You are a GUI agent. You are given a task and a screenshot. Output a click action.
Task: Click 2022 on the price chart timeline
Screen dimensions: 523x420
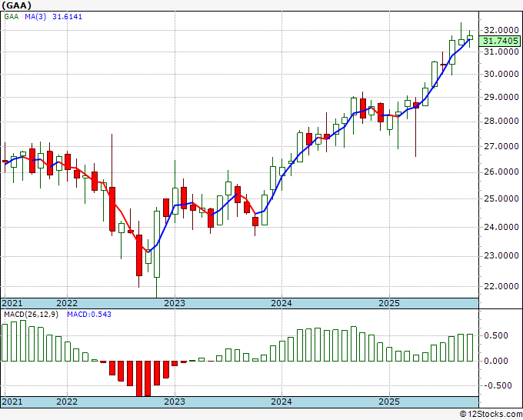pyautogui.click(x=67, y=303)
